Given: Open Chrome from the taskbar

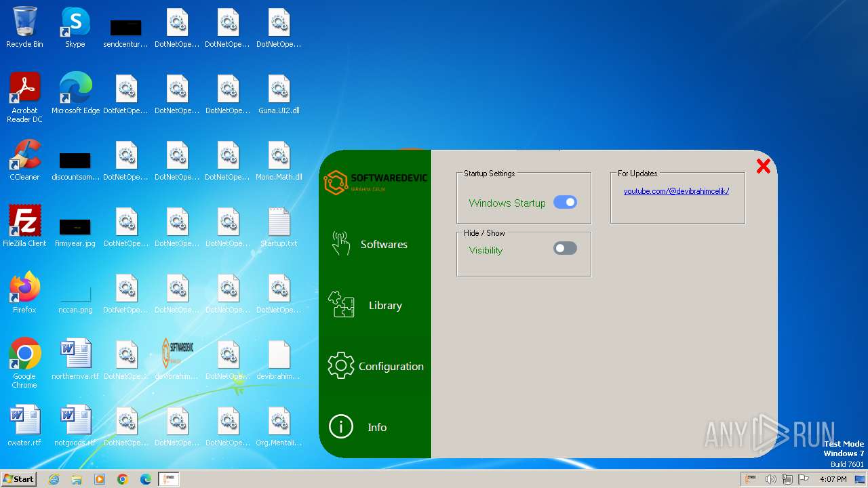Looking at the screenshot, I should [x=123, y=479].
